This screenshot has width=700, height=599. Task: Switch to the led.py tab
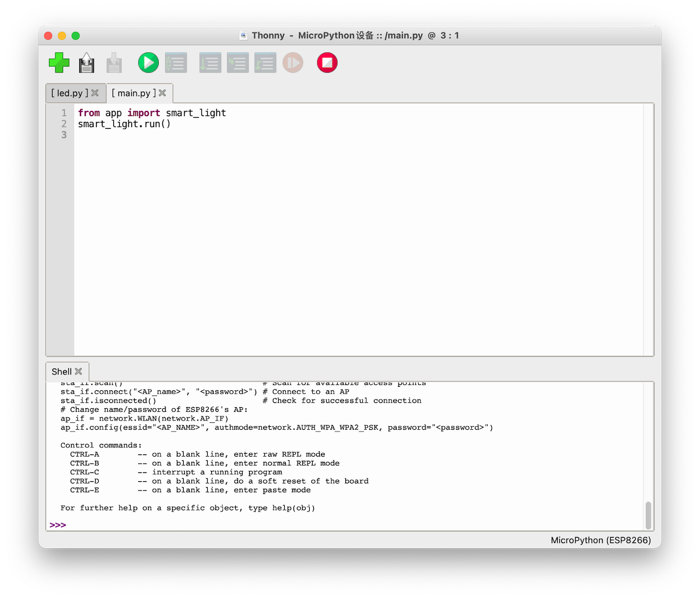pyautogui.click(x=69, y=93)
